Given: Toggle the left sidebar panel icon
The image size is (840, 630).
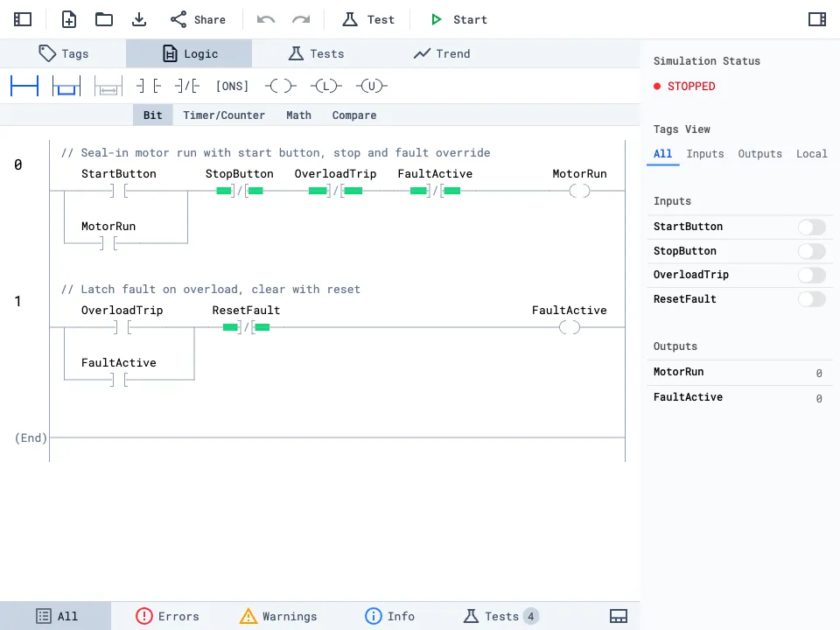Looking at the screenshot, I should 23,19.
